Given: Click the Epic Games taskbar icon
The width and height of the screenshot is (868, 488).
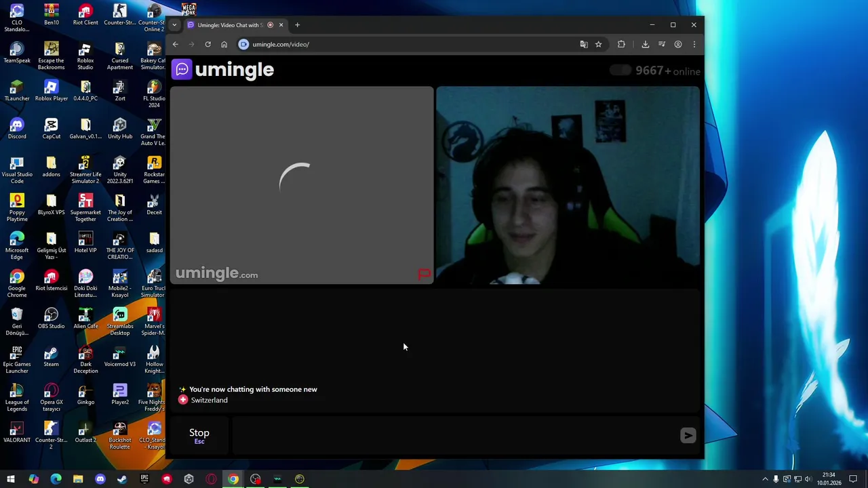Looking at the screenshot, I should (x=144, y=479).
